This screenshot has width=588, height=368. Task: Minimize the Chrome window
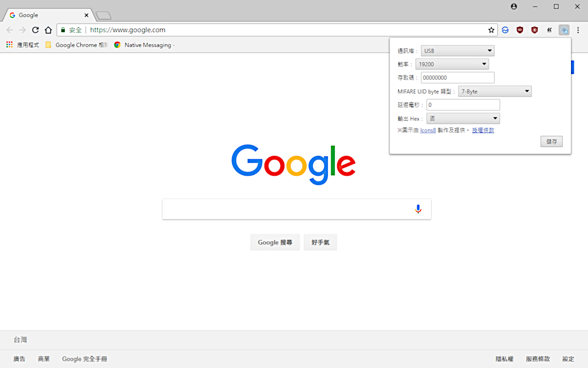[x=535, y=6]
